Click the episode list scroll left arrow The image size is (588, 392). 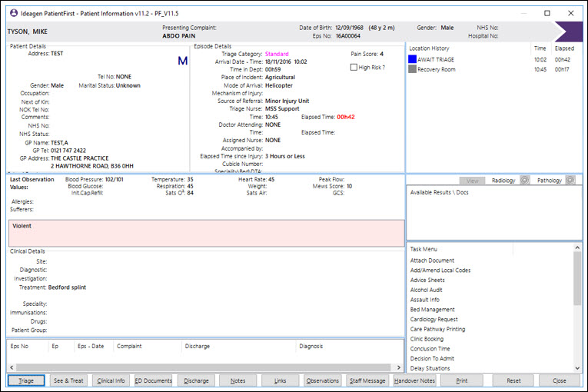point(12,367)
